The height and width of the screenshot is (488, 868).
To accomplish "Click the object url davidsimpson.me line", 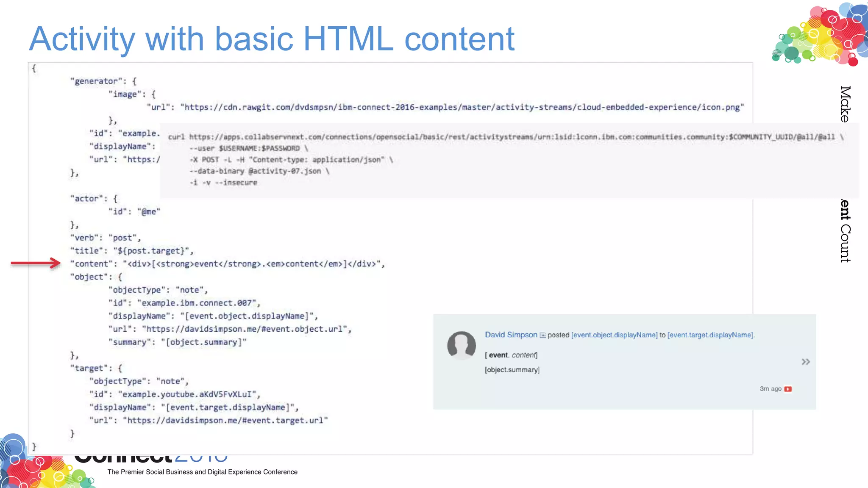I will click(230, 329).
